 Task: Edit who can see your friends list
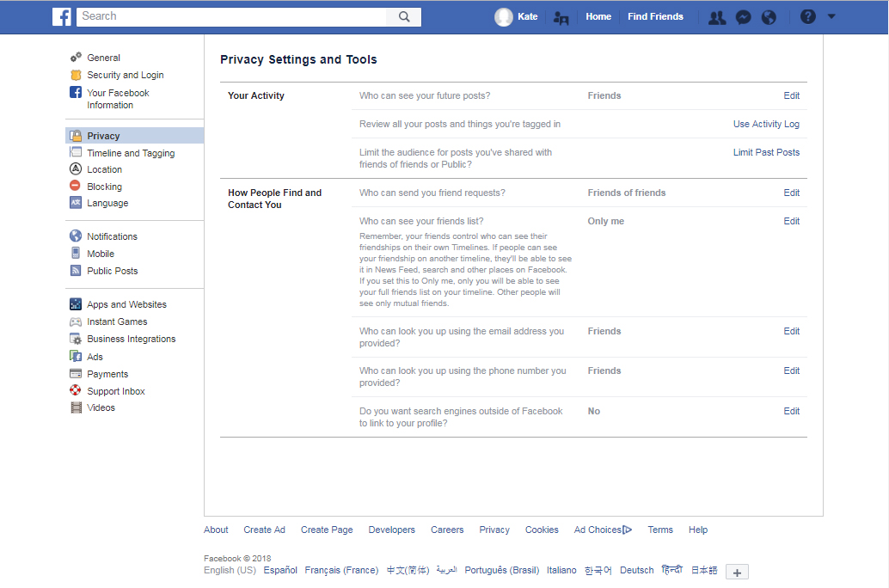tap(790, 221)
